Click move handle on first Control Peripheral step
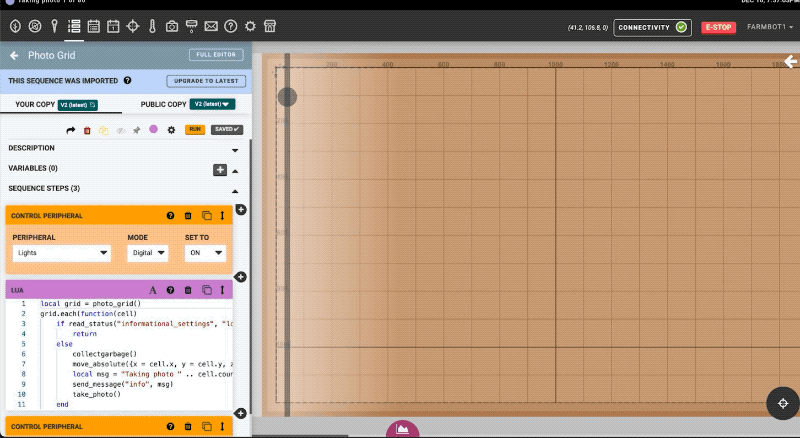The width and height of the screenshot is (800, 438). point(222,215)
